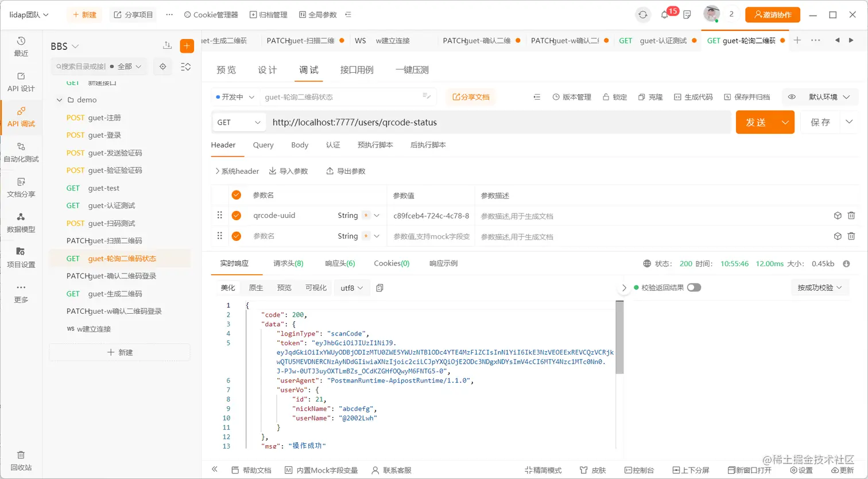
Task: Toggle the header select-all checkbox beside 参数名
Action: [x=236, y=195]
